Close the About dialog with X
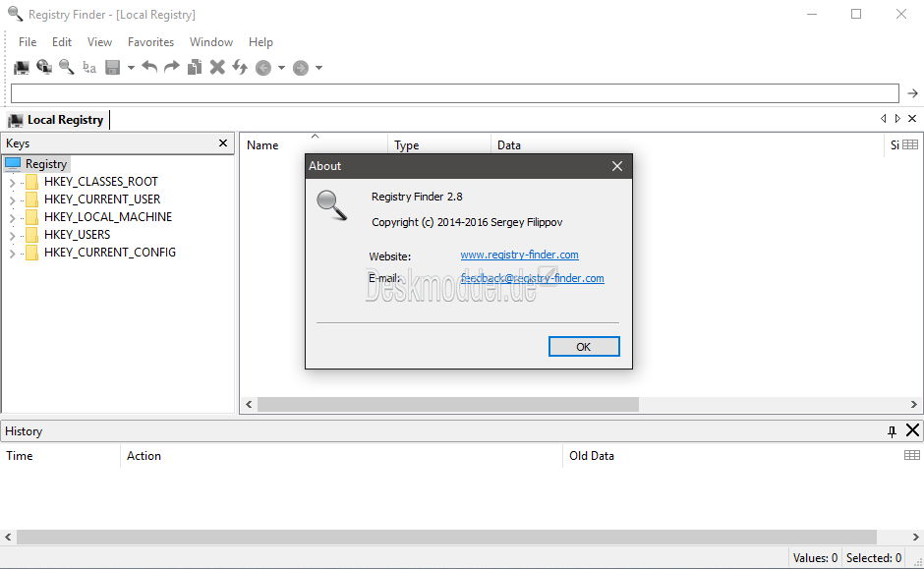924x569 pixels. [617, 166]
